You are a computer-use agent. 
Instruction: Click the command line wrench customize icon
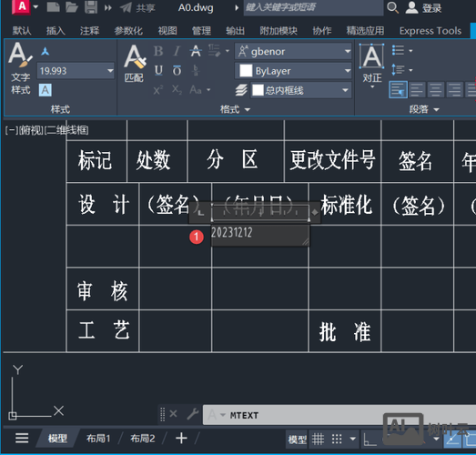point(193,413)
